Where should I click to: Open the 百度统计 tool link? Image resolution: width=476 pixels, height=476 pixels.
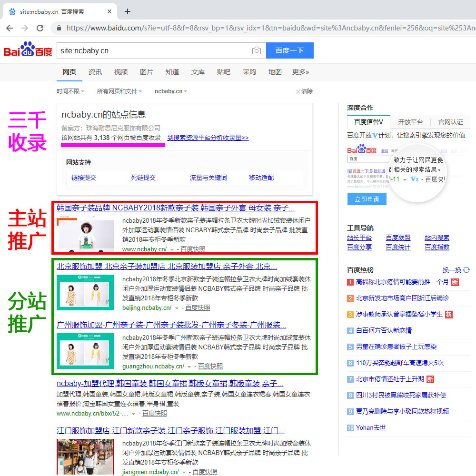click(398, 248)
